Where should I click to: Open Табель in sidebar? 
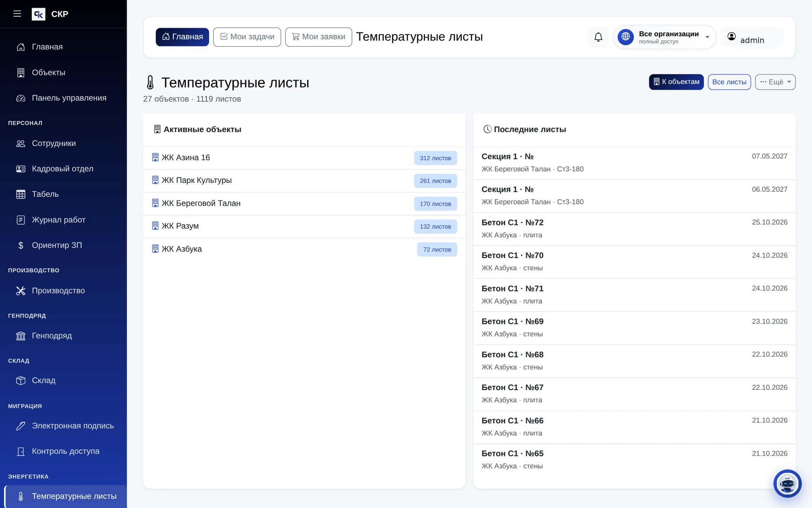[63, 194]
